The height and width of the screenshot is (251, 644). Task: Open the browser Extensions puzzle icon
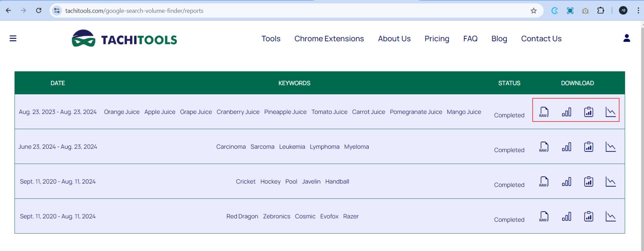pos(600,11)
